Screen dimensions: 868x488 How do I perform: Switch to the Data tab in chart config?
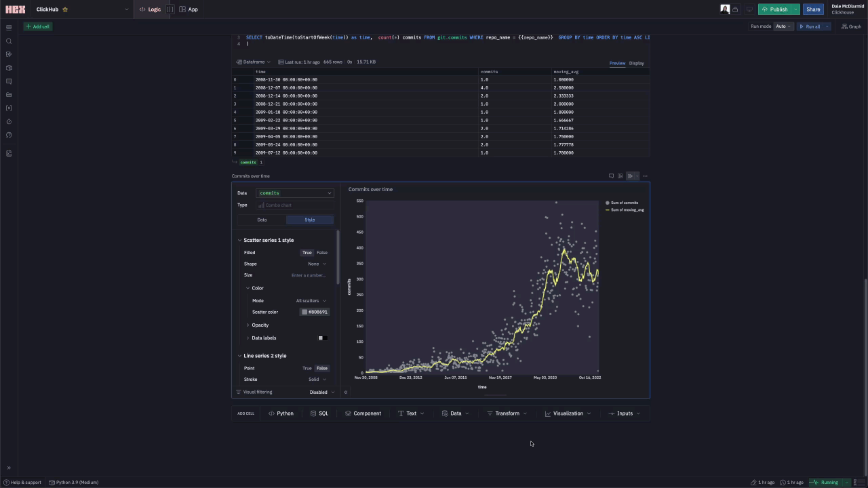coord(262,220)
